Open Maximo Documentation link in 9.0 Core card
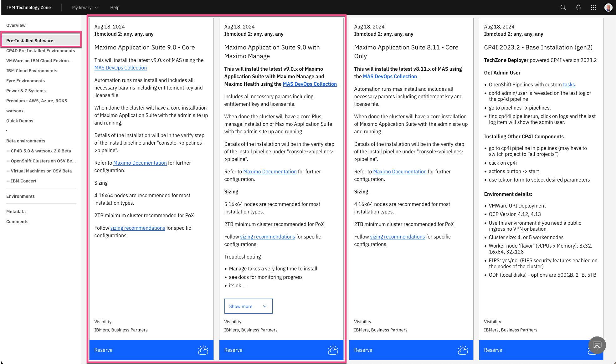This screenshot has width=616, height=364. [x=140, y=163]
